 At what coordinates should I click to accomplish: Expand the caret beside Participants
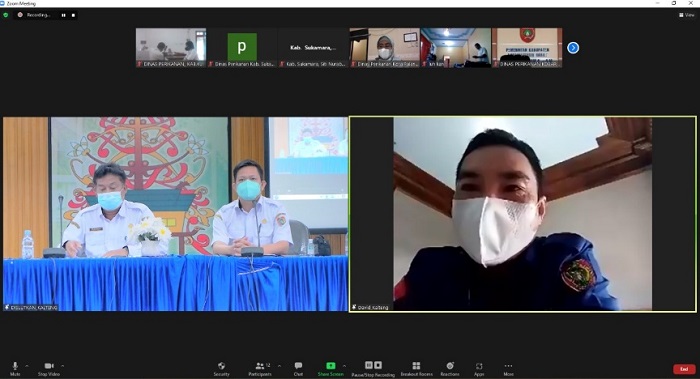[x=279, y=366]
